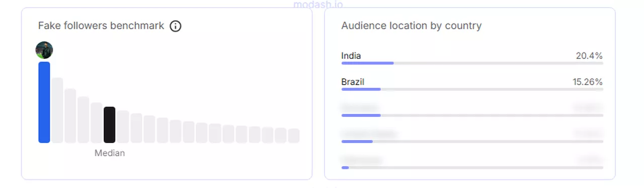This screenshot has height=188, width=644.
Task: Click the Audience location by country heading
Action: [412, 26]
